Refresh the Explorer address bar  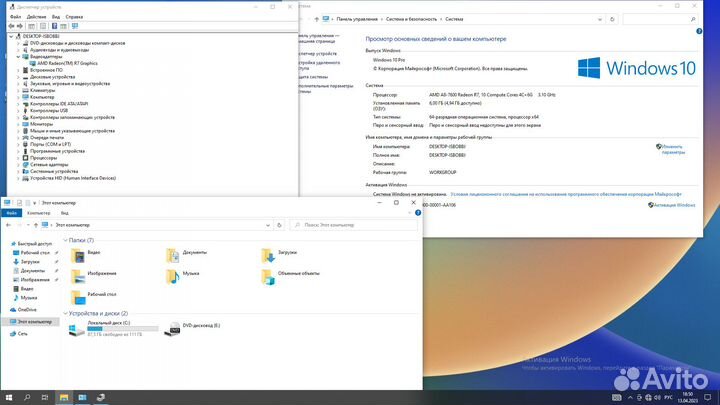(279, 225)
